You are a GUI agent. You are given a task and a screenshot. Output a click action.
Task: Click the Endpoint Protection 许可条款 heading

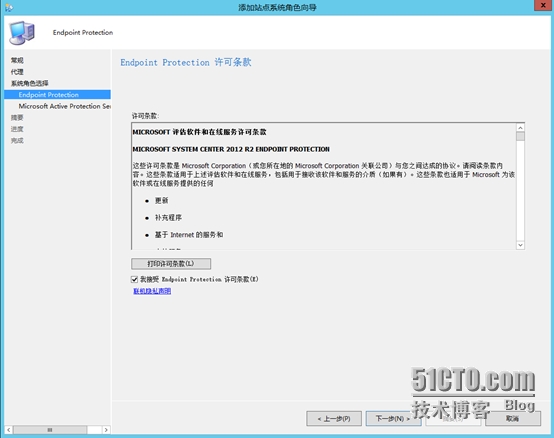click(186, 63)
